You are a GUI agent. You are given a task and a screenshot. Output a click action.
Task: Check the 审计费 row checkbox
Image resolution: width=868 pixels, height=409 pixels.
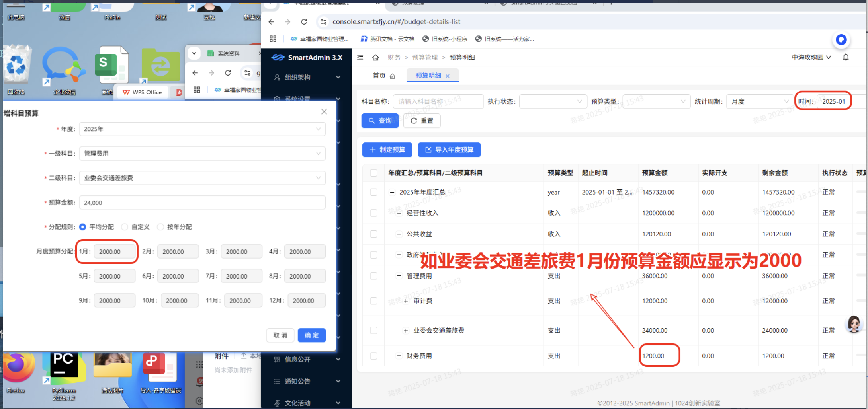point(373,301)
